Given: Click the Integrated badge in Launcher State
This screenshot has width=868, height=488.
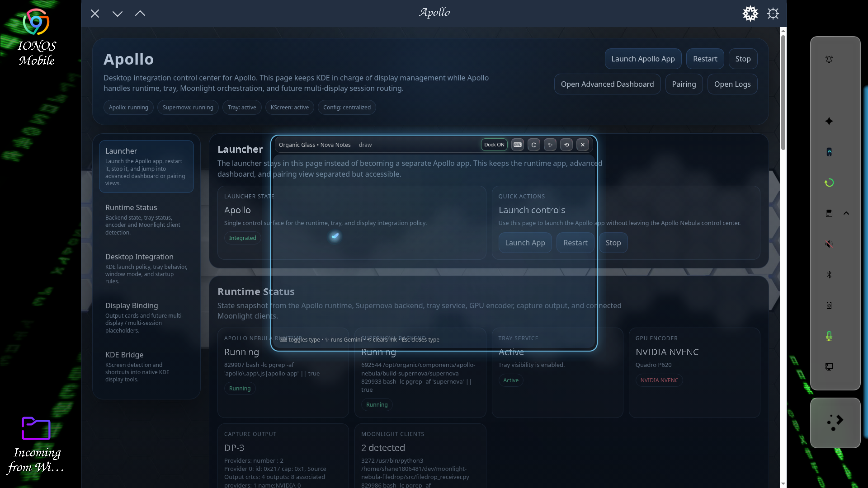Looking at the screenshot, I should pos(242,238).
